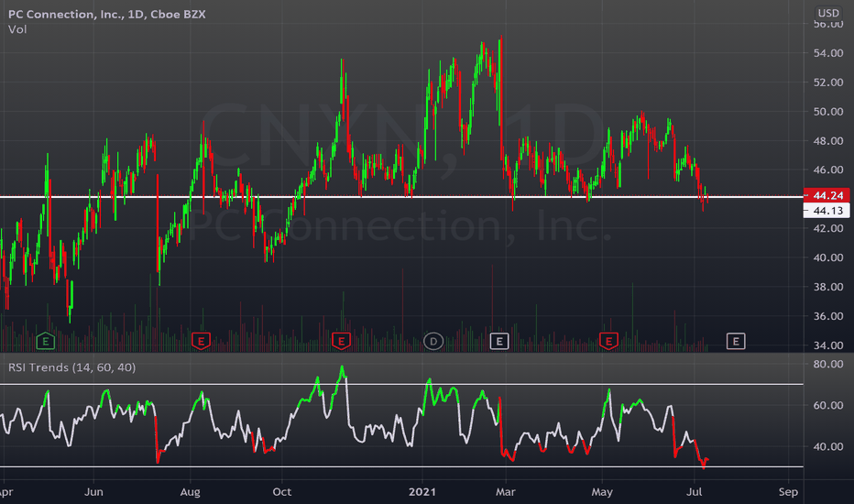Click the Jun time axis label

(x=93, y=492)
